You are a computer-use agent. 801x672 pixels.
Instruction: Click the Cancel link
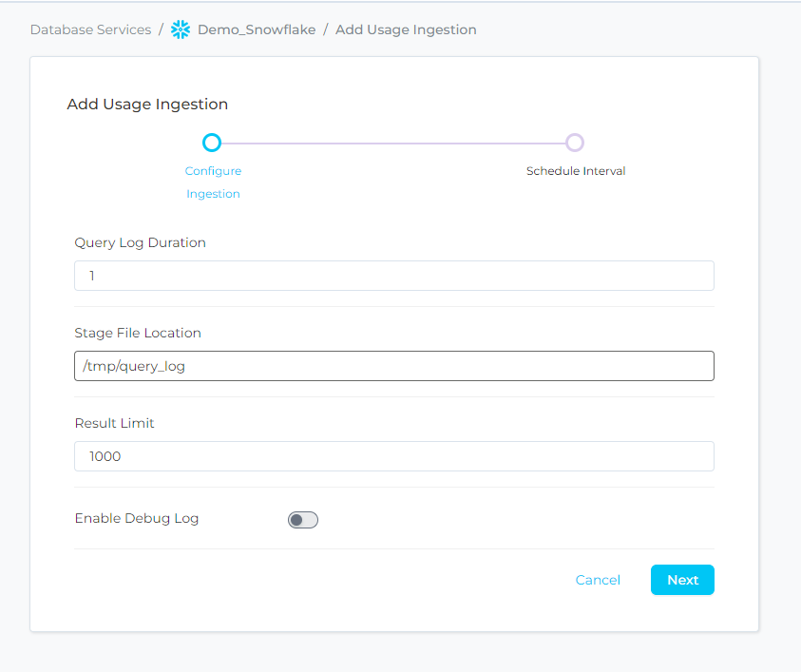[598, 580]
